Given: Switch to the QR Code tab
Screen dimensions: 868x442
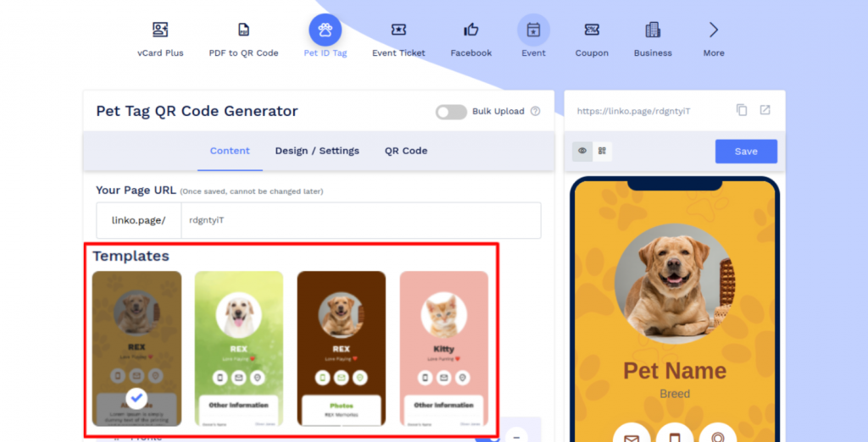Looking at the screenshot, I should click(406, 151).
